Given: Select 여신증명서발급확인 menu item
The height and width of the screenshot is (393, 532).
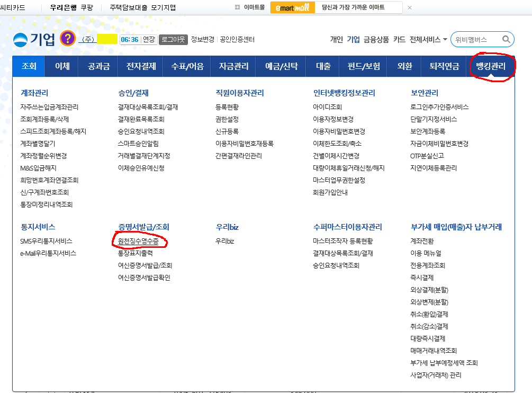Looking at the screenshot, I should pos(144,278).
